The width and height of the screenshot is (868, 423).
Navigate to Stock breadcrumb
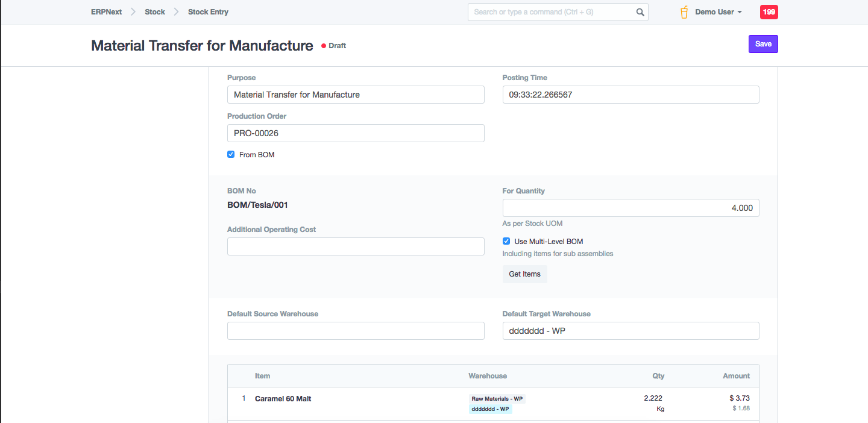click(x=155, y=12)
